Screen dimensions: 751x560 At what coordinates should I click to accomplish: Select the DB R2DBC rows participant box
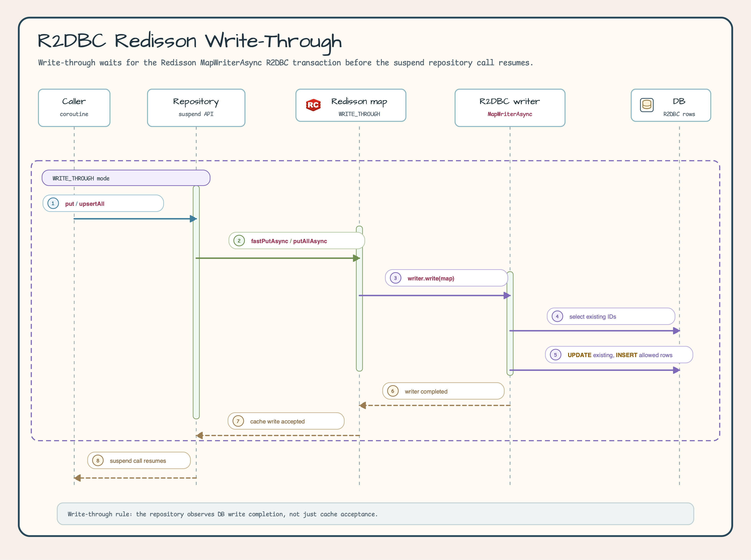tap(671, 105)
